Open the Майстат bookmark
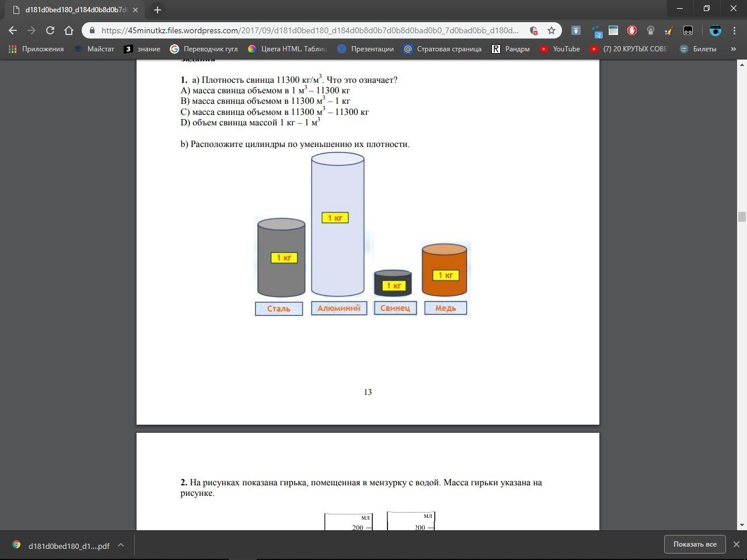 tap(94, 49)
